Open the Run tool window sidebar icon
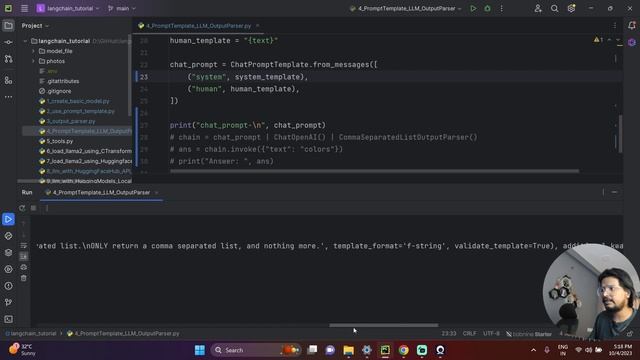Screen dimensions: 640x360 click(8, 220)
